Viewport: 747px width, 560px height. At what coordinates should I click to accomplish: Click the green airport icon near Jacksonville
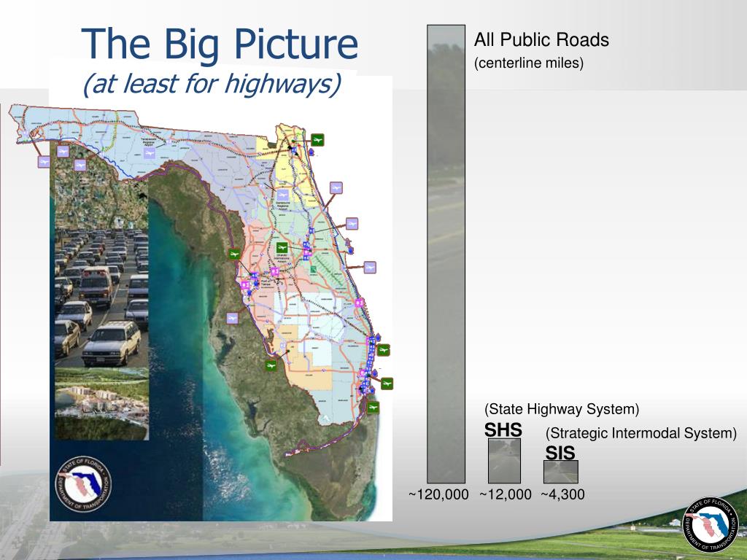(x=318, y=140)
